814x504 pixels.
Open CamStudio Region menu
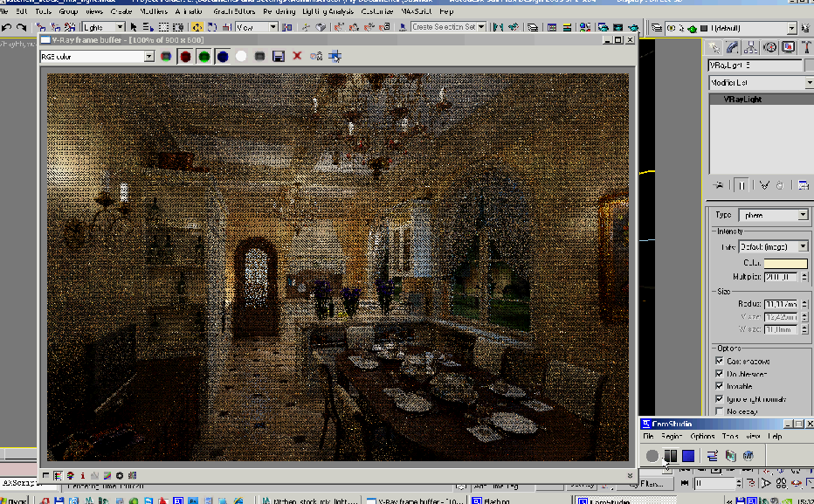pyautogui.click(x=671, y=437)
